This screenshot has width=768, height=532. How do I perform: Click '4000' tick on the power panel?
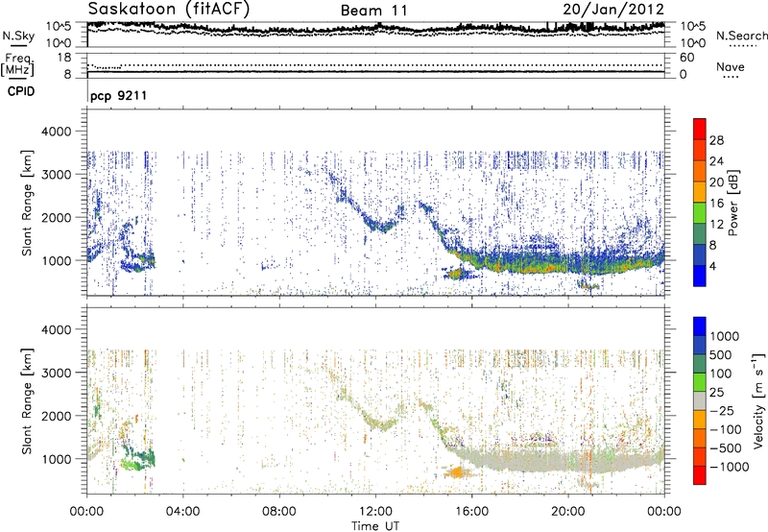57,132
